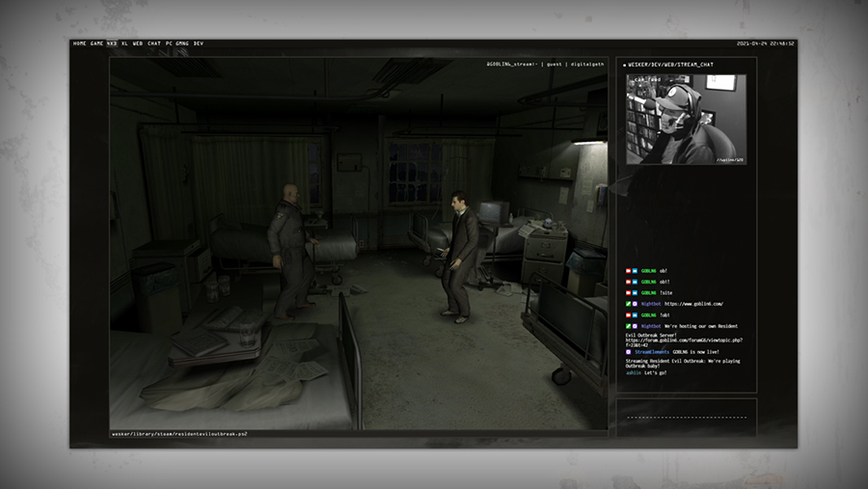Open the GAME menu item

click(96, 43)
